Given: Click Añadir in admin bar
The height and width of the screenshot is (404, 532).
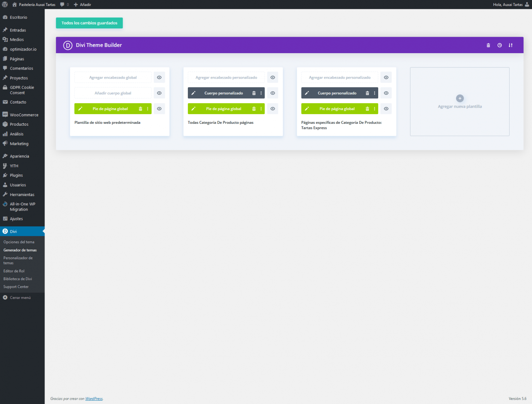Looking at the screenshot, I should click(x=82, y=4).
